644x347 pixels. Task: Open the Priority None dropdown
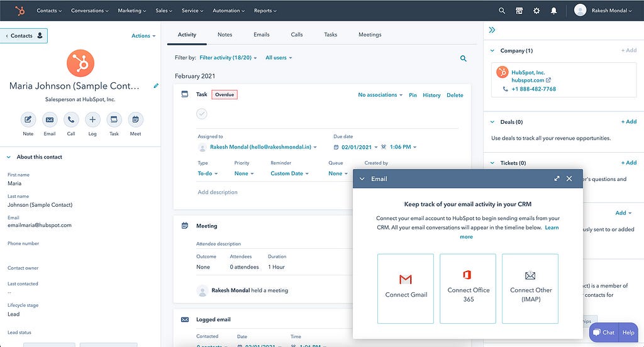click(x=244, y=173)
